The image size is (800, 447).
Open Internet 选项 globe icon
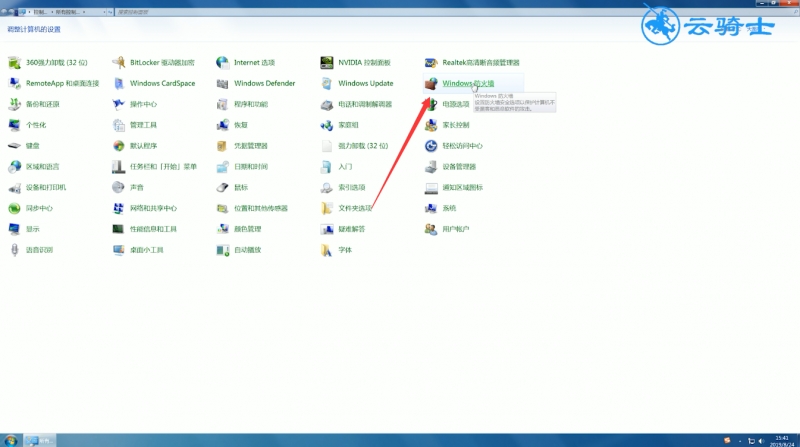[x=222, y=62]
